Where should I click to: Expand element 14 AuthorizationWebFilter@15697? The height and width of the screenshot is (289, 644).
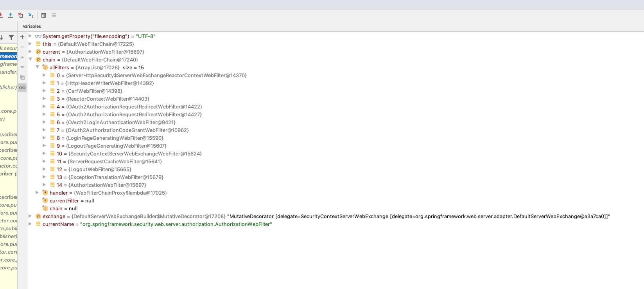pos(44,184)
